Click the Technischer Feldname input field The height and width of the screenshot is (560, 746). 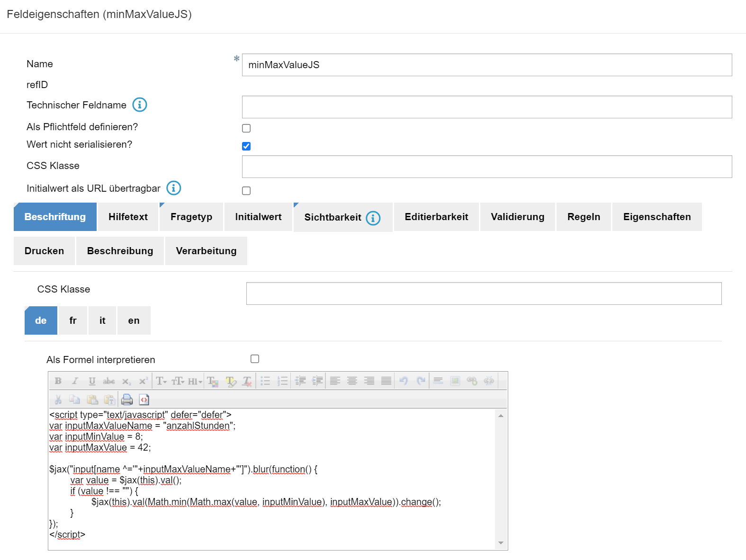click(x=486, y=107)
